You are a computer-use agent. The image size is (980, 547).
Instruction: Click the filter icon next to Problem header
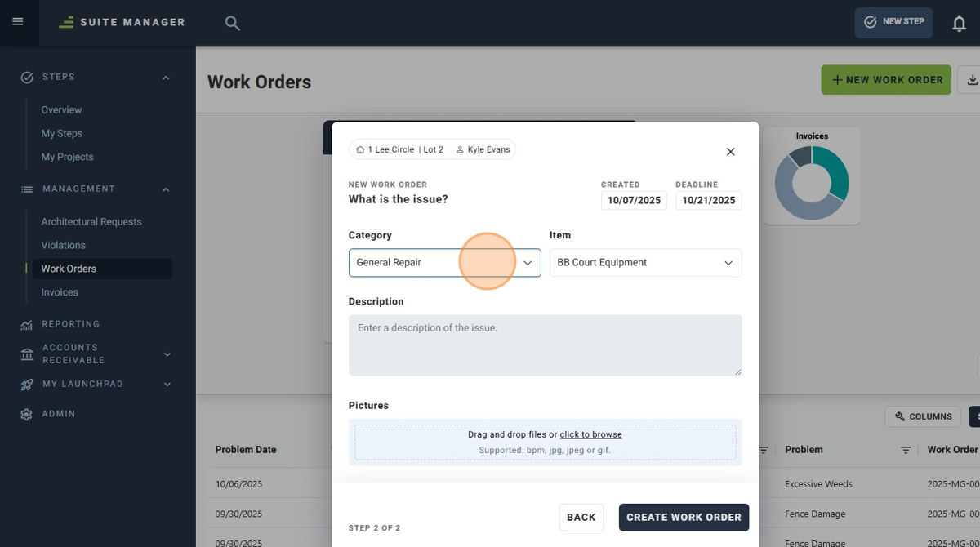tap(906, 450)
